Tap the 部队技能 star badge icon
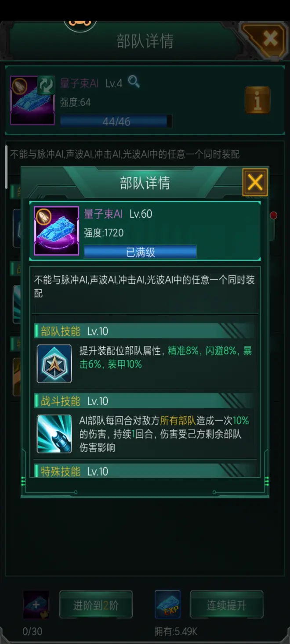This screenshot has width=290, height=644. click(54, 364)
